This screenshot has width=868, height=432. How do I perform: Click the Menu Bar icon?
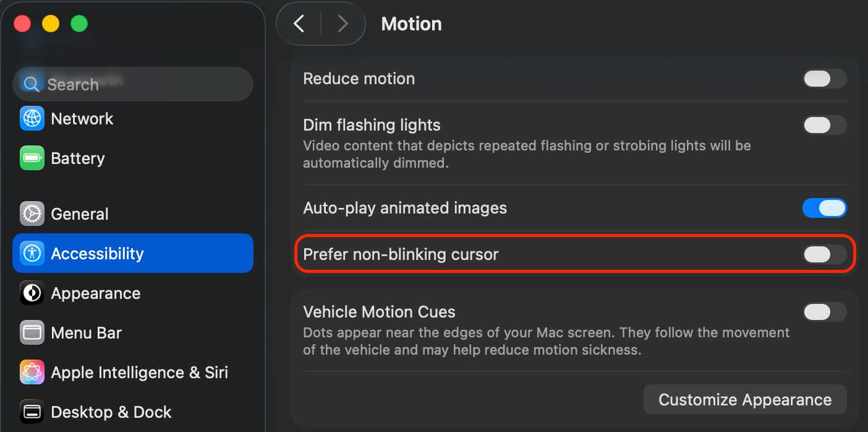pyautogui.click(x=32, y=333)
